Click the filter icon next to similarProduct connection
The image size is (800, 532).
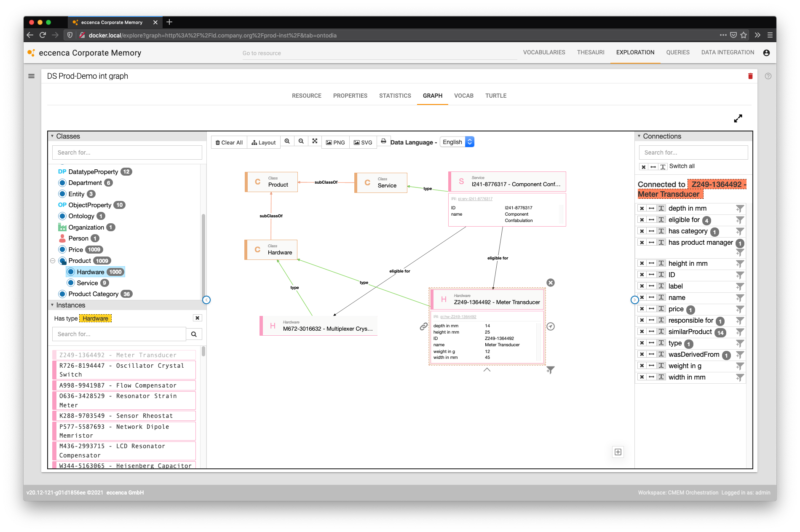[740, 331]
